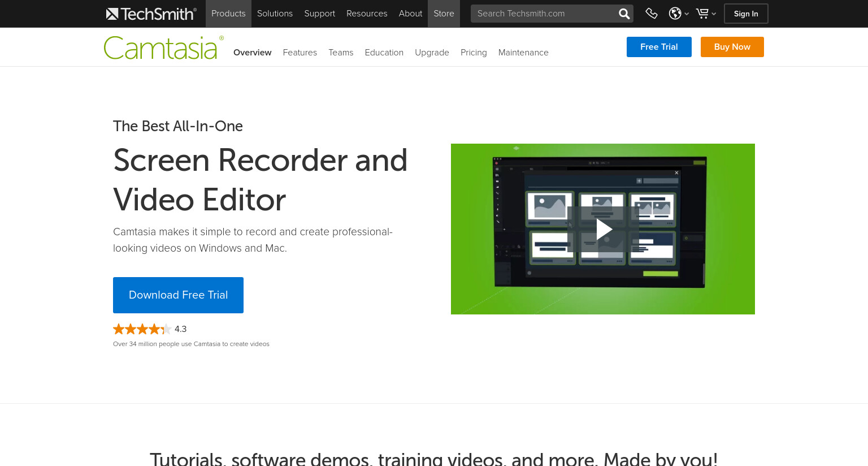Select the Overview tab

pos(252,53)
